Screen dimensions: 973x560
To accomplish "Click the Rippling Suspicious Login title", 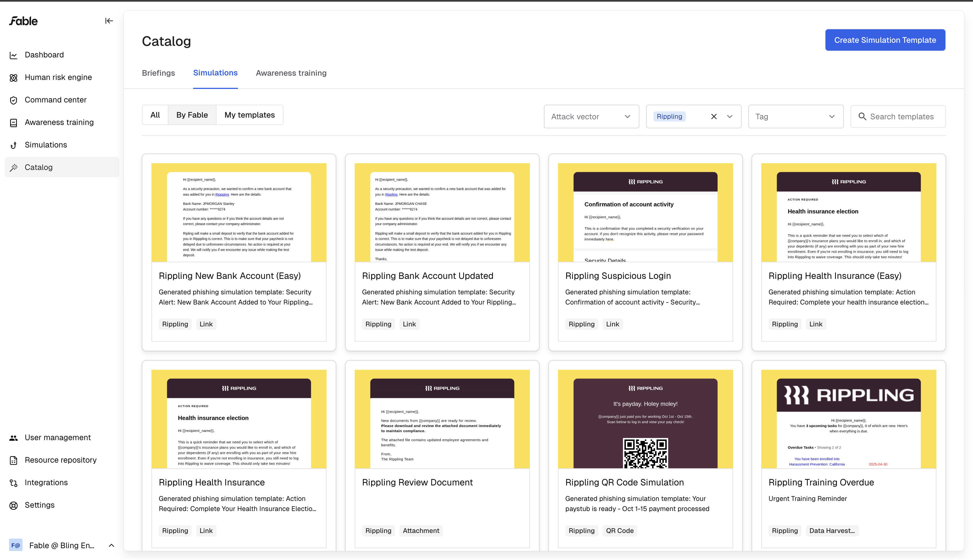I will (x=618, y=276).
